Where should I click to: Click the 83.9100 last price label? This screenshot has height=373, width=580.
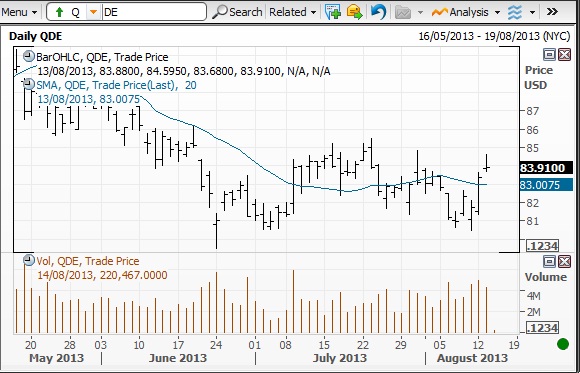tap(546, 168)
